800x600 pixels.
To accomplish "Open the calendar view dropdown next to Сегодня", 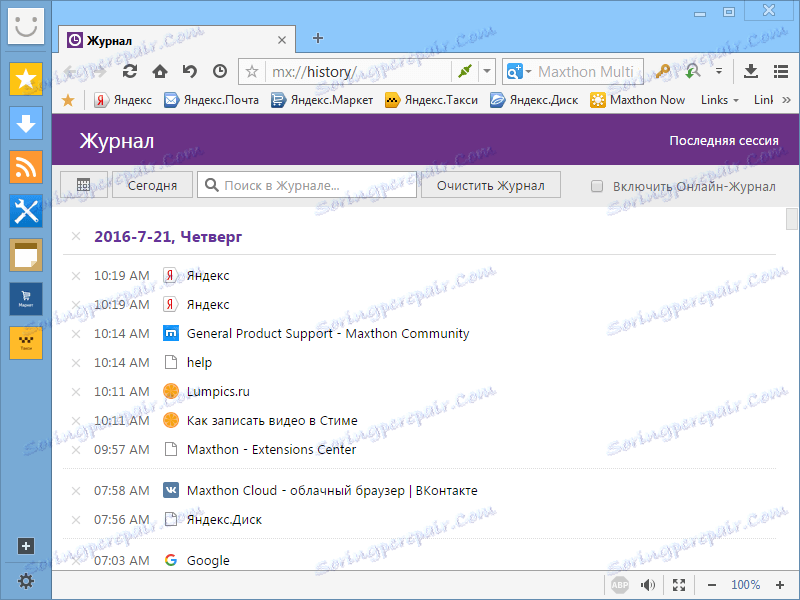I will point(84,184).
